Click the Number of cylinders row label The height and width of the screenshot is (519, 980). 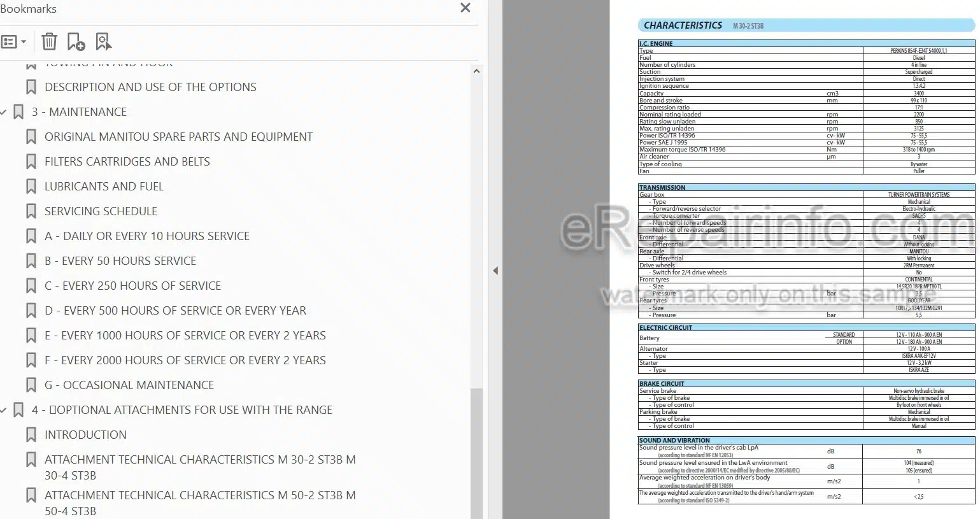click(667, 65)
